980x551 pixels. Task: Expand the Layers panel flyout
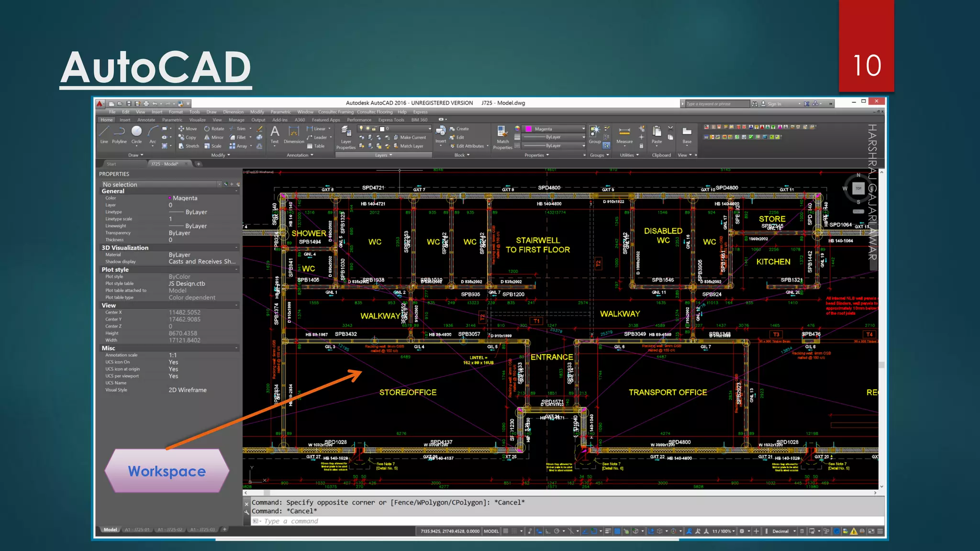pyautogui.click(x=383, y=155)
